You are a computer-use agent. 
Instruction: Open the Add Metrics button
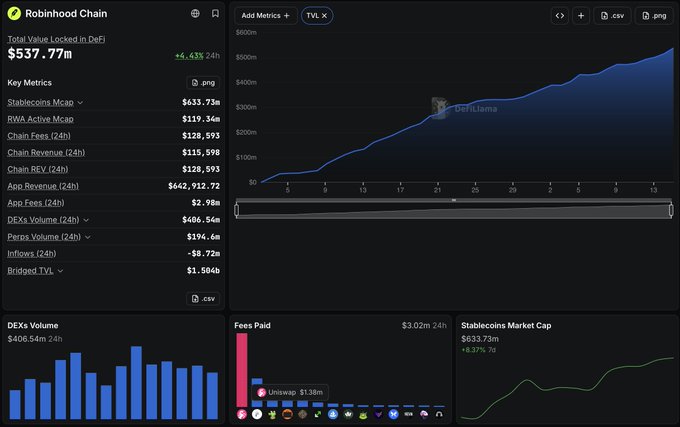click(x=265, y=16)
